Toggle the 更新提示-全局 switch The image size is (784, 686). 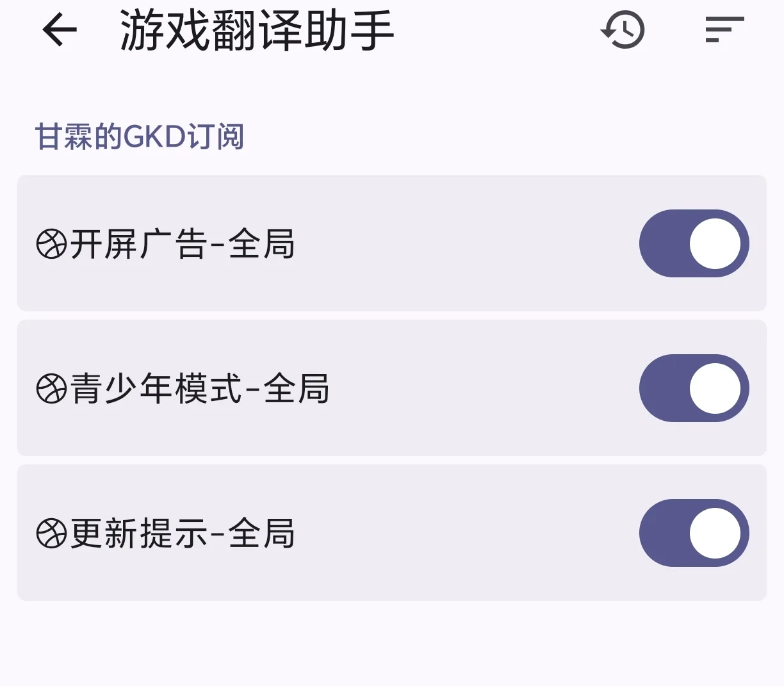click(x=694, y=533)
